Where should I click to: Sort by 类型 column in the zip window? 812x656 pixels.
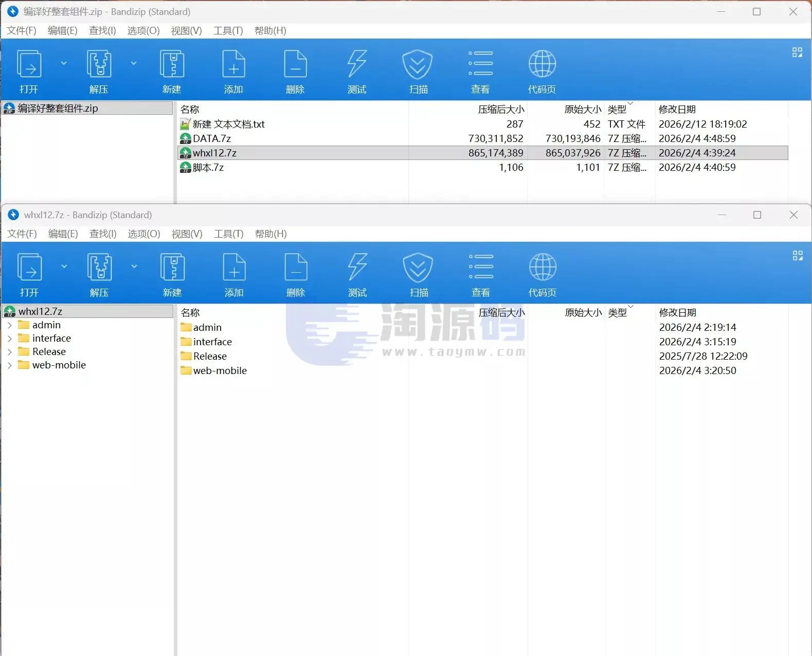coord(617,109)
